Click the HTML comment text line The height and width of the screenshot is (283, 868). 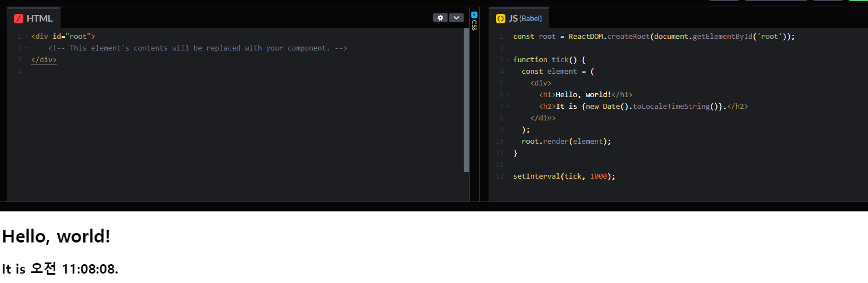click(x=198, y=48)
